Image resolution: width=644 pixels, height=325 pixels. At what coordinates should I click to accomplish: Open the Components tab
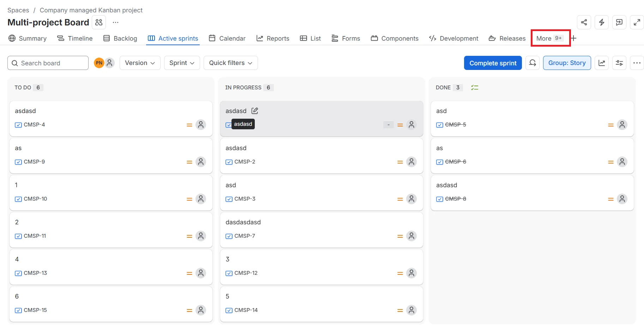(x=395, y=38)
